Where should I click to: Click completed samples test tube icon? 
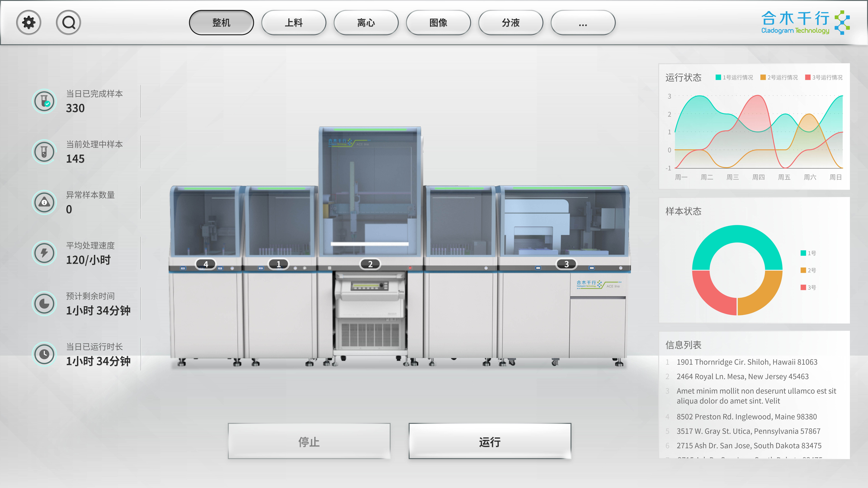[44, 101]
